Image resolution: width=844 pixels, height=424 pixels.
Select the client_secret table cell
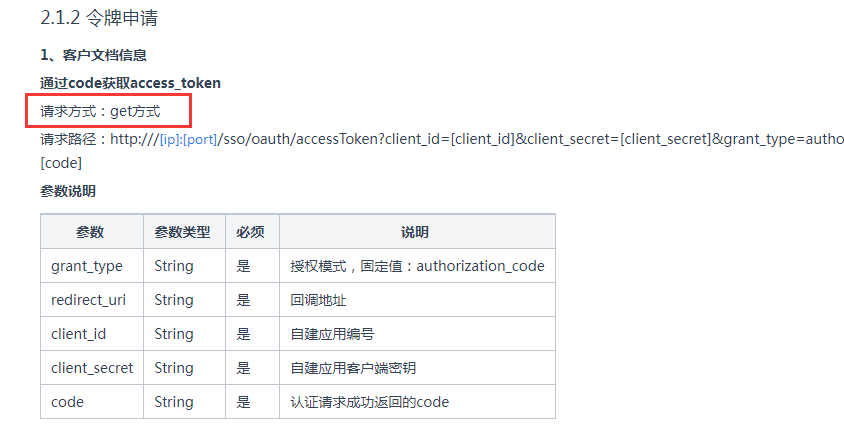click(x=92, y=368)
